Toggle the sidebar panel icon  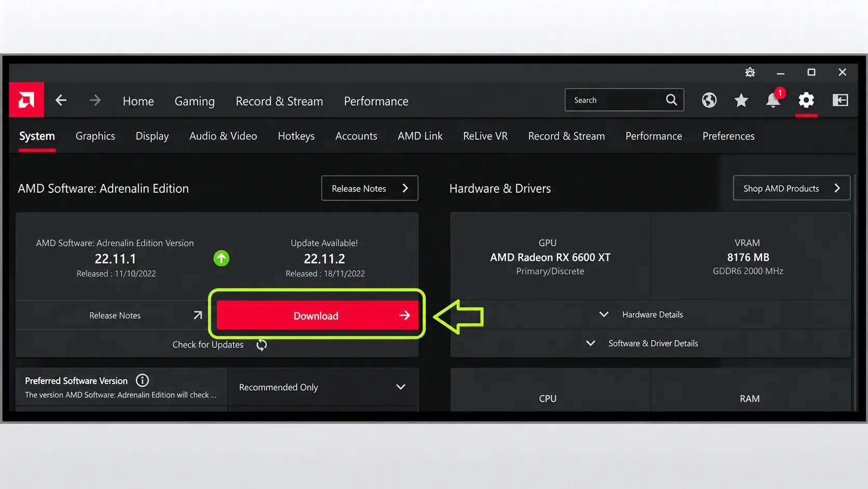coord(840,100)
